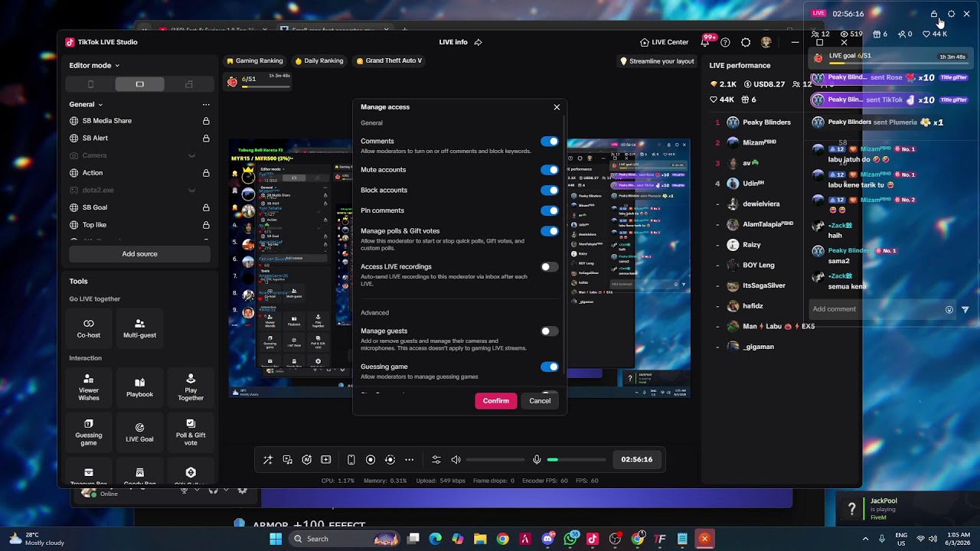Adjust speaker volume slider
The width and height of the screenshot is (980, 551).
point(495,460)
